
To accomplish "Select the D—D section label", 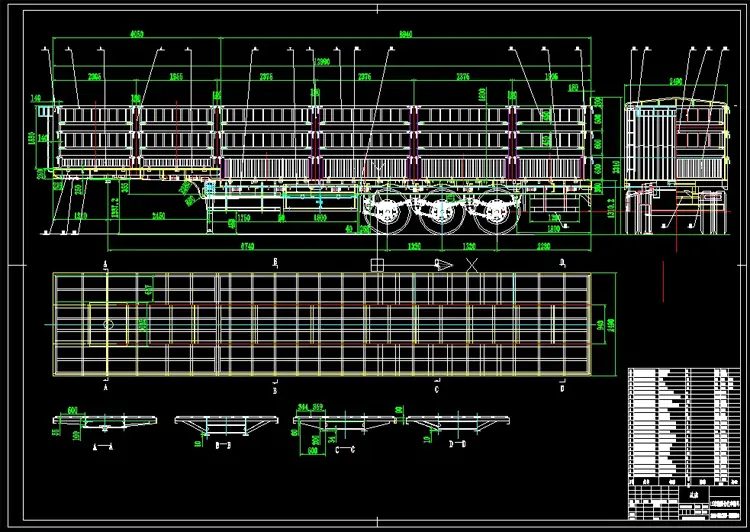I will 457,444.
